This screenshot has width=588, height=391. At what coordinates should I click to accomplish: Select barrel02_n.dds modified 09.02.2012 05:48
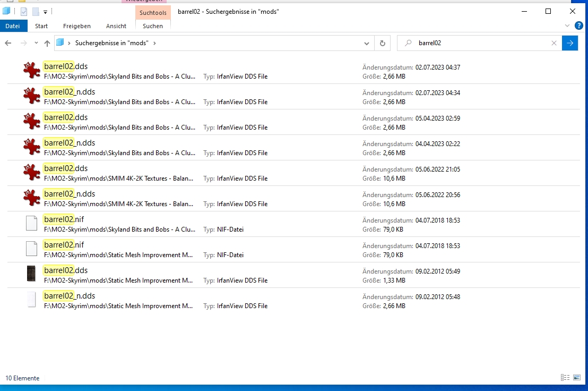(293, 301)
